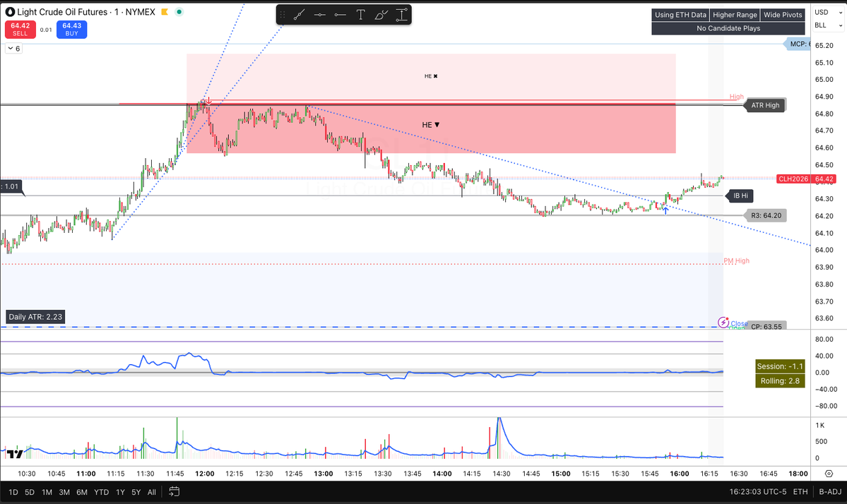Select the Text annotation tool
847x504 pixels.
click(361, 15)
